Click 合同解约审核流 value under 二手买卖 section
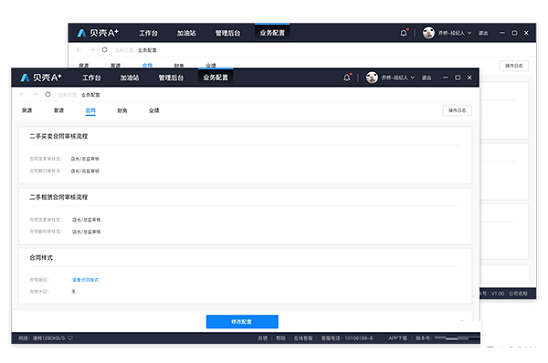This screenshot has height=363, width=548. (85, 171)
